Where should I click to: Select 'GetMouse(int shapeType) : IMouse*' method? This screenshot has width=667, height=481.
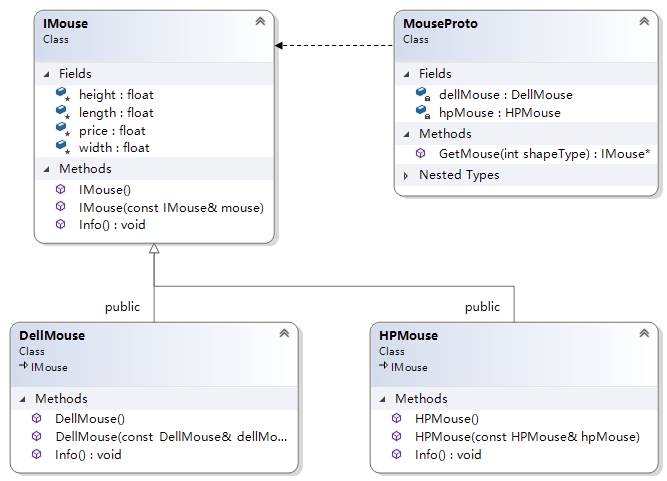pyautogui.click(x=544, y=154)
